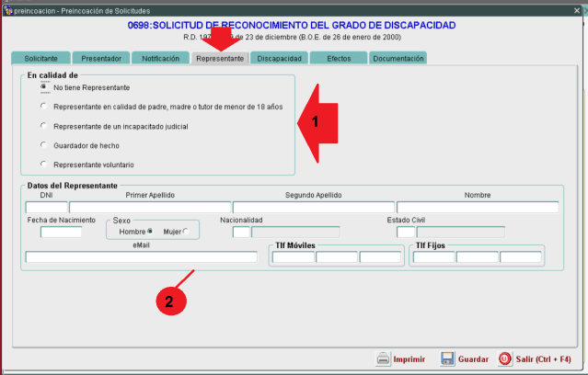Image resolution: width=588 pixels, height=375 pixels.
Task: Open the Solicitante tab
Action: [x=40, y=58]
